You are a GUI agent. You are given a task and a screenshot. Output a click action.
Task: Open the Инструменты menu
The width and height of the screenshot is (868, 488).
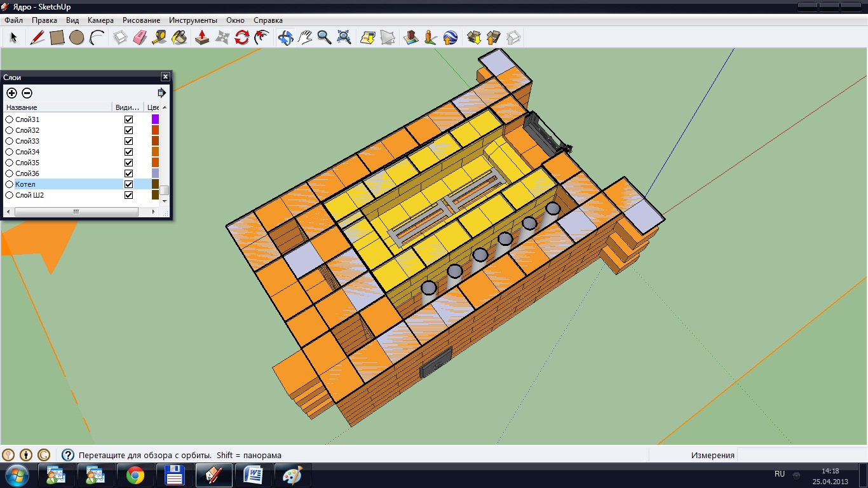193,20
